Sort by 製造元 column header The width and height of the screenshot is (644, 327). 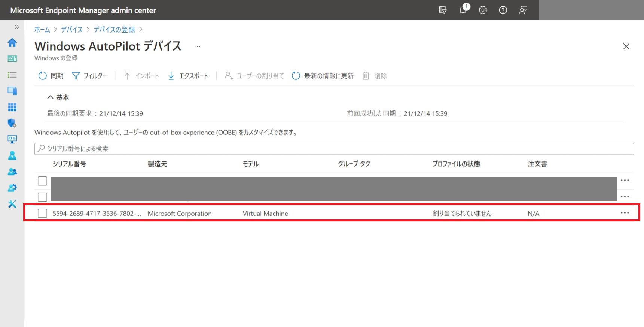click(x=158, y=164)
